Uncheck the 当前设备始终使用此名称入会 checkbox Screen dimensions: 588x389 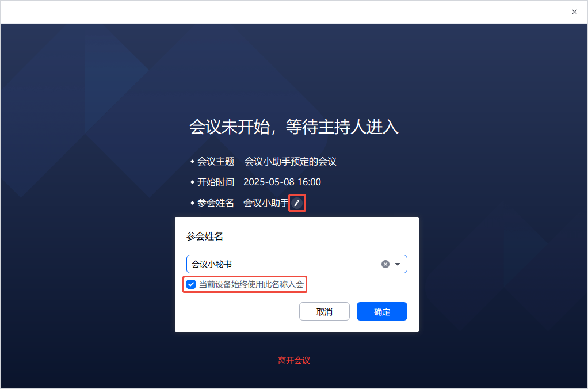191,284
